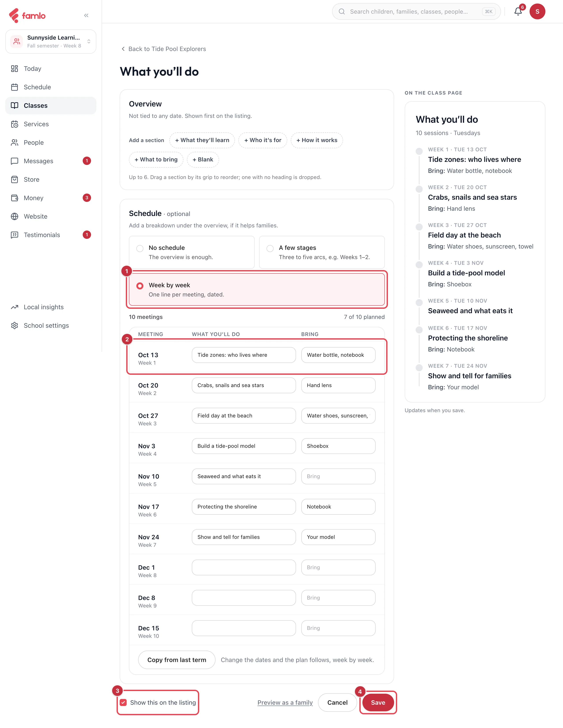Edit Protecting the shoreline field
563x728 pixels.
click(x=244, y=507)
